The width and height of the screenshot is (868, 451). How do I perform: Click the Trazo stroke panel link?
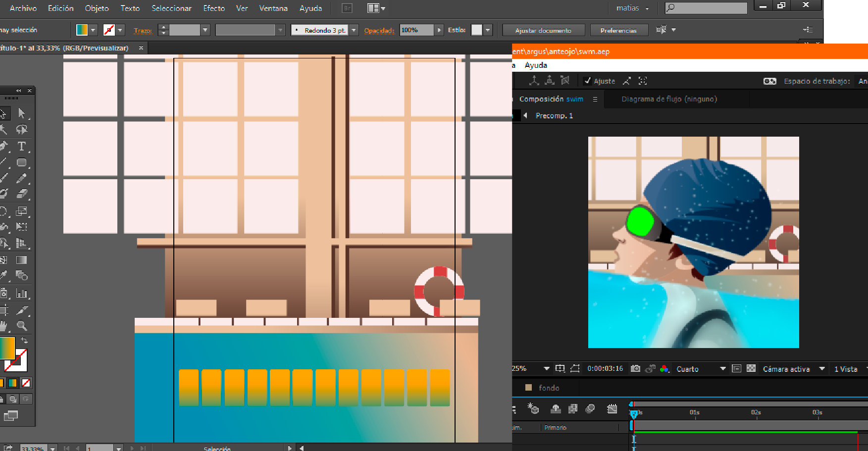click(x=143, y=31)
